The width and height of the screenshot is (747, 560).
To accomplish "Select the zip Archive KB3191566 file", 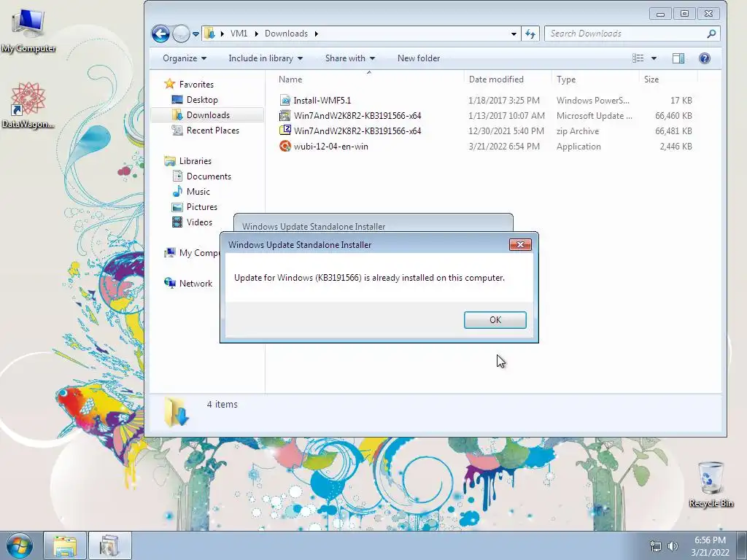I will coord(357,131).
